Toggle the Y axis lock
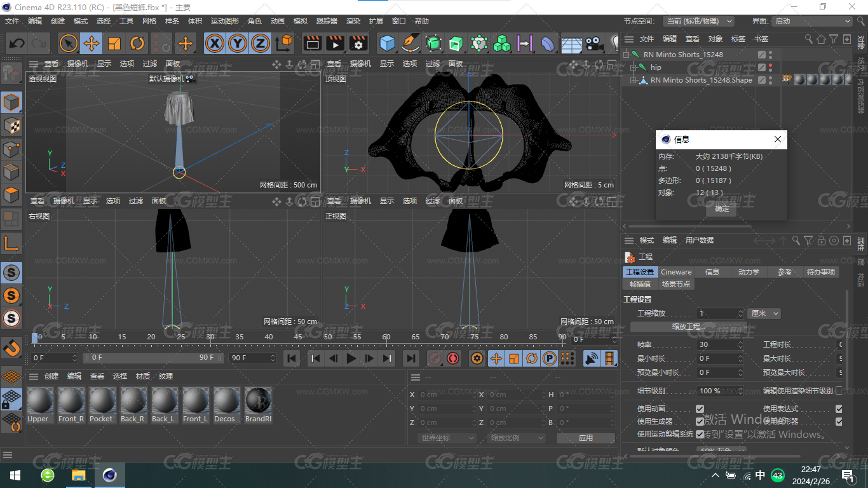Screen dimensions: 868x488 point(238,43)
